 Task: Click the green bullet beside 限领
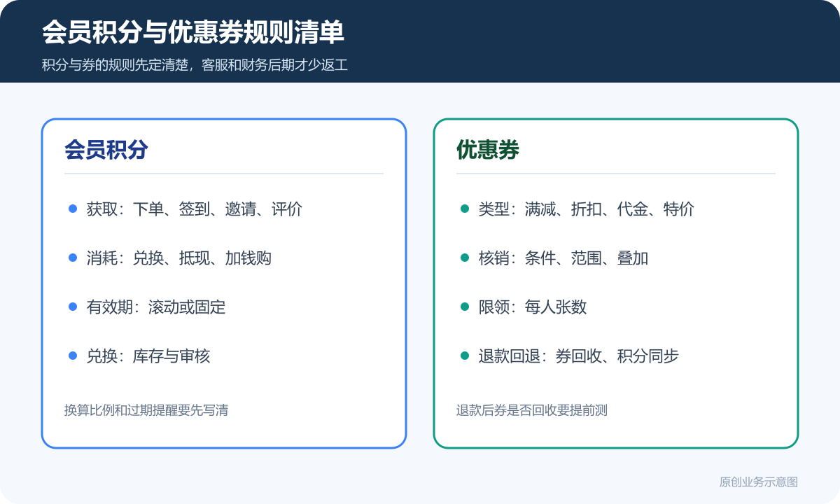coord(465,307)
